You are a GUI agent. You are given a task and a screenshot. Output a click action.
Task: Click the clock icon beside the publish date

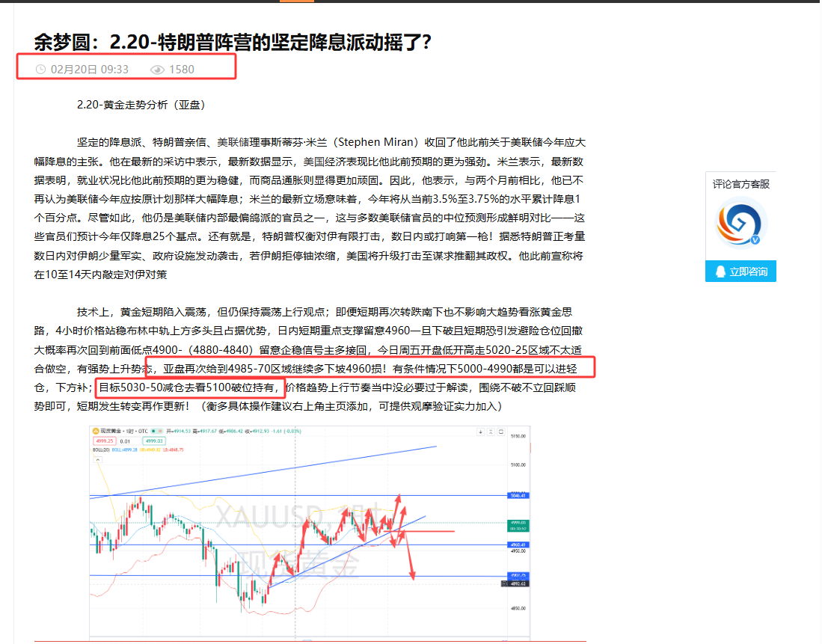click(x=40, y=69)
